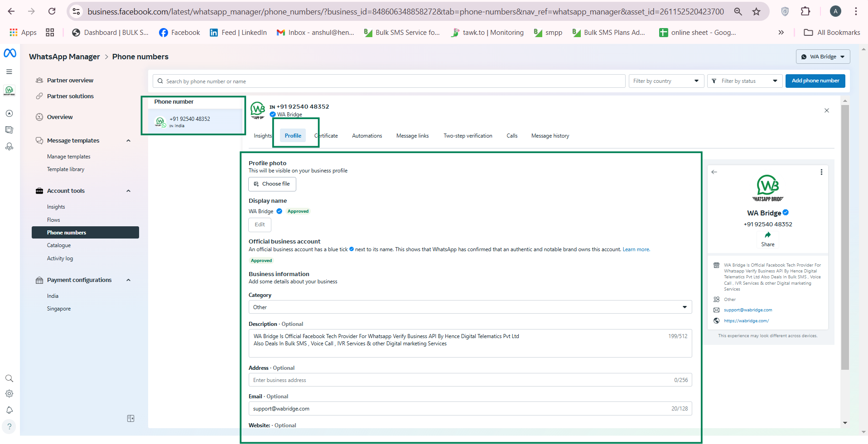Viewport: 868px width, 444px height.
Task: Click WhatsApp Manager breadcrumb
Action: [x=64, y=57]
